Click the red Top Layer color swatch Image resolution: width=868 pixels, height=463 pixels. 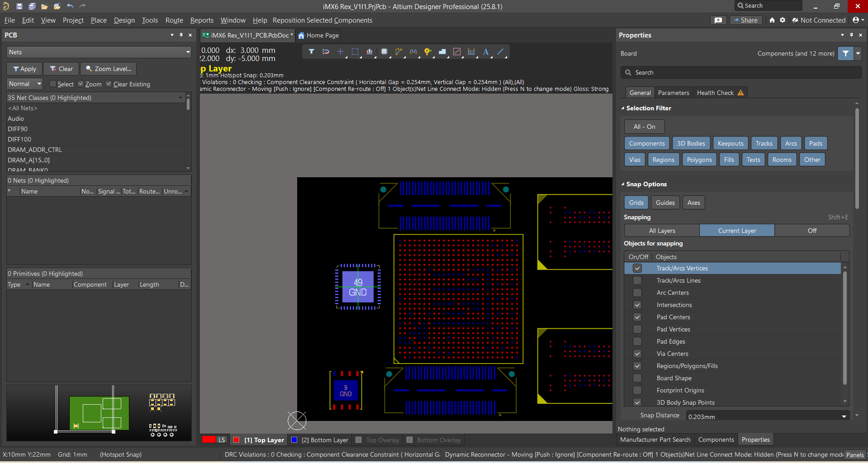(236, 440)
